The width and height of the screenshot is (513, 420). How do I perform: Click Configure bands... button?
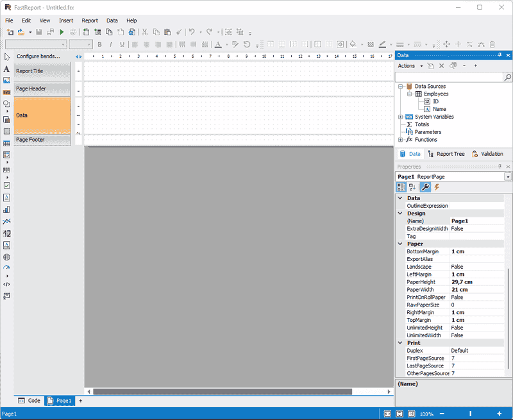38,56
